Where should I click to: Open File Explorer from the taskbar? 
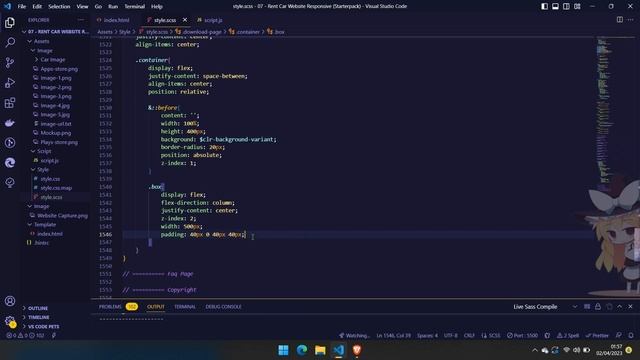[320, 350]
